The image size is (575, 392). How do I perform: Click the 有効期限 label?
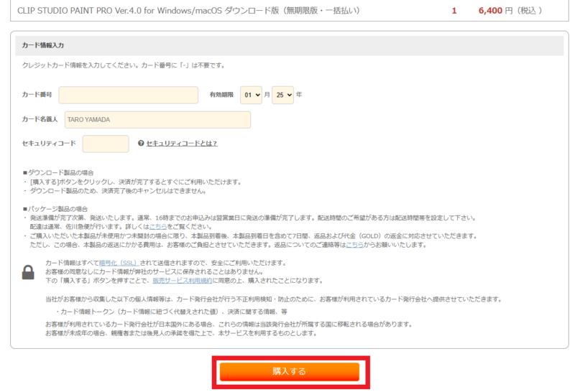click(x=221, y=95)
